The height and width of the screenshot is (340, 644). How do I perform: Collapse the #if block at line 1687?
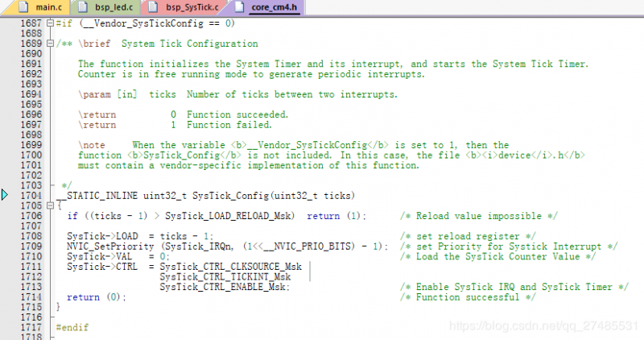[x=50, y=23]
